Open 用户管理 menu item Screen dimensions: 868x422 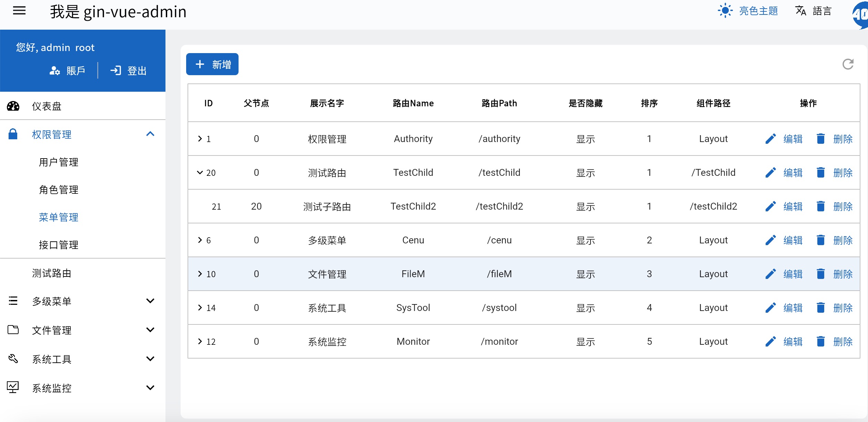click(59, 162)
